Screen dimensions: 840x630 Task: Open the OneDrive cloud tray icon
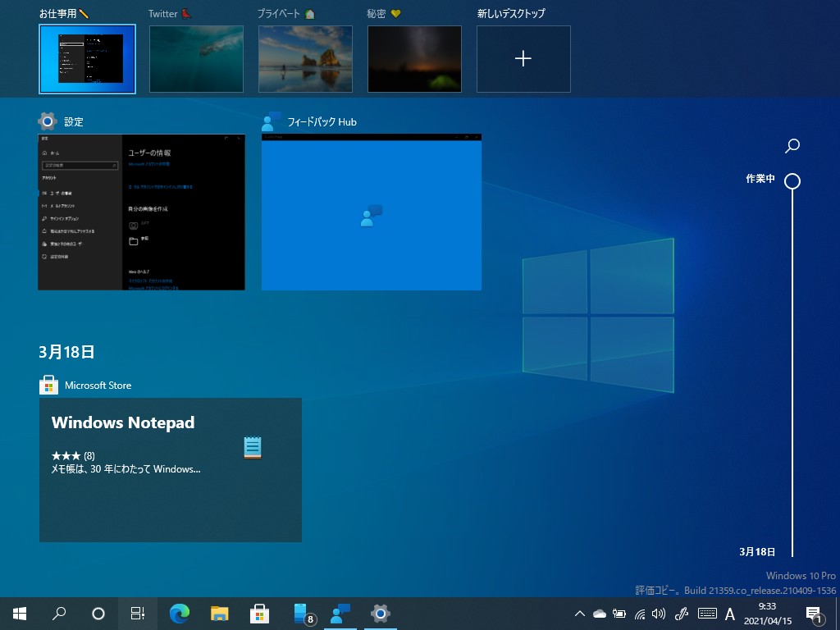click(x=600, y=614)
